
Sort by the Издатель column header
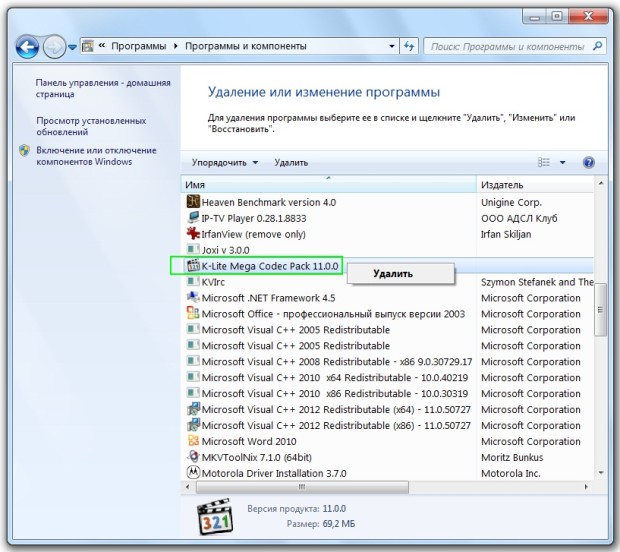(535, 185)
